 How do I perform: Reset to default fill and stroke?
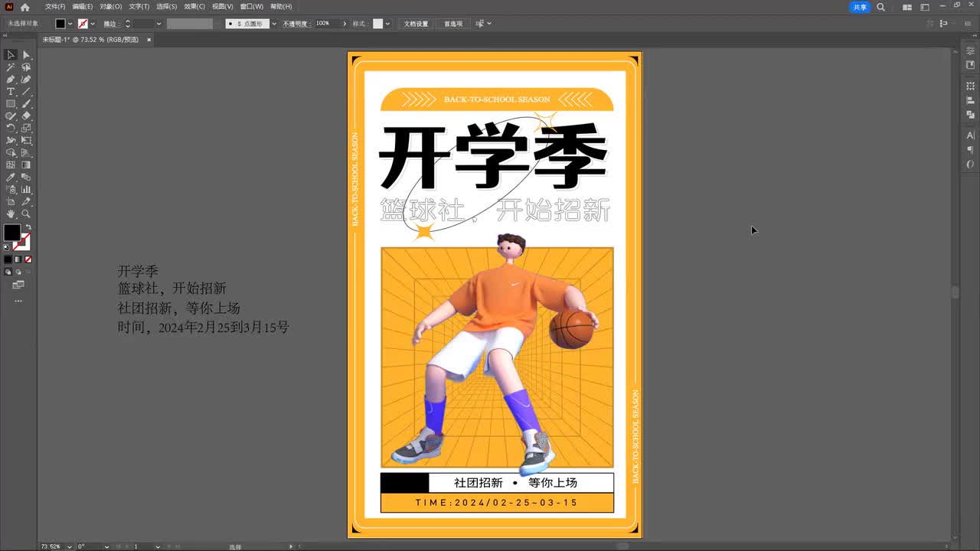tap(7, 247)
